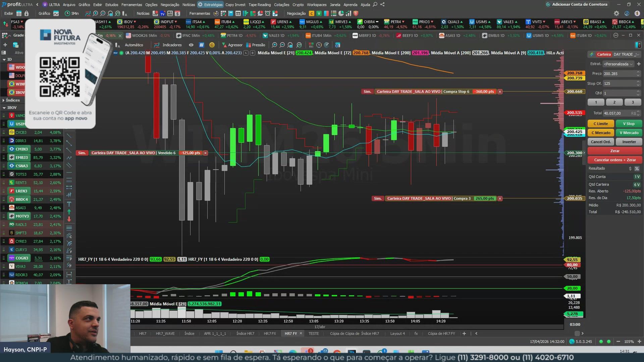The height and width of the screenshot is (362, 644).
Task: Open the TV news icon in toolbar
Action: tap(163, 14)
